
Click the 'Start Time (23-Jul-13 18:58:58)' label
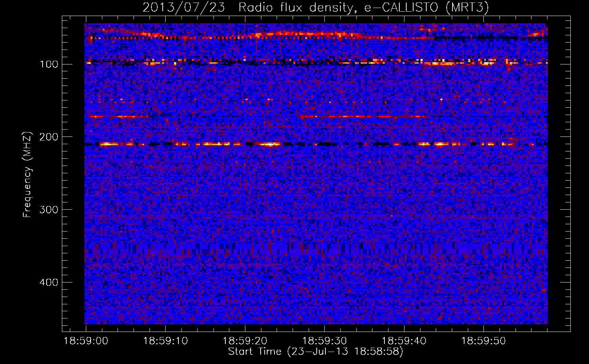click(x=316, y=352)
